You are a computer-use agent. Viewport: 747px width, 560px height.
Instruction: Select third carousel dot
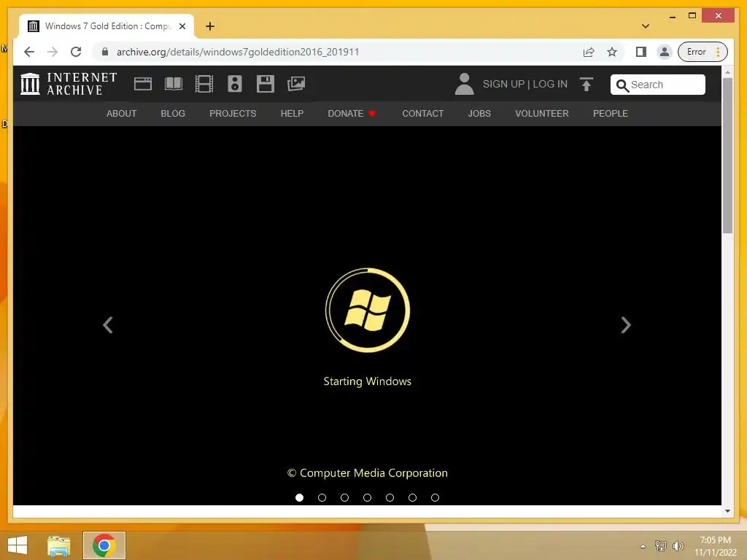coord(344,497)
